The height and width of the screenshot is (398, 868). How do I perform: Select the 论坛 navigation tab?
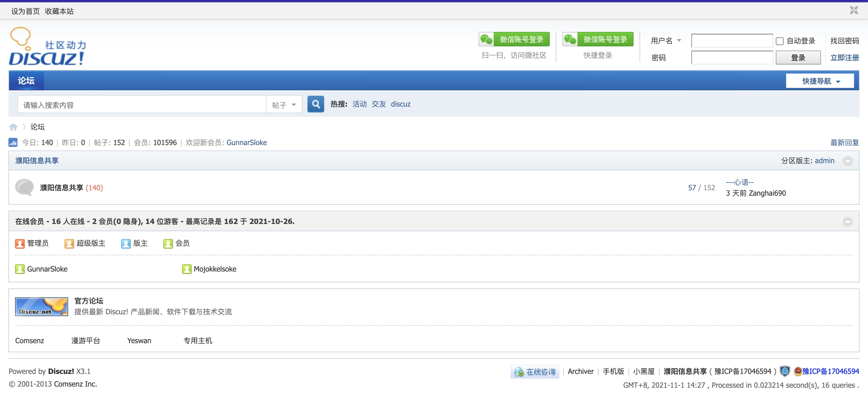pyautogui.click(x=26, y=81)
